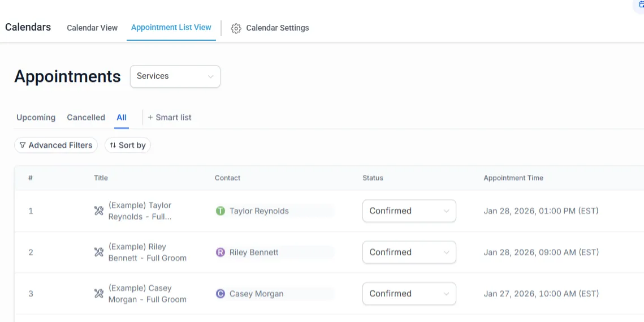Click Riley Bennett purple avatar icon
Viewport: 644px width, 322px height.
click(221, 252)
